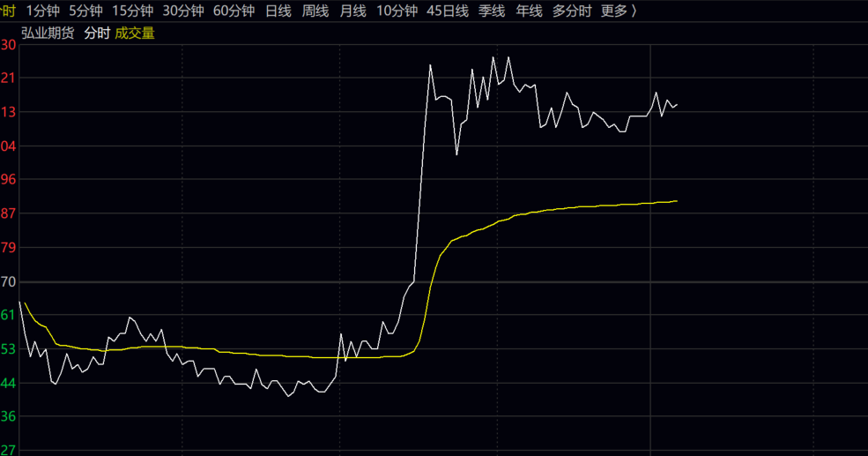Click the green 53 price axis label
The height and width of the screenshot is (456, 868).
[8, 349]
